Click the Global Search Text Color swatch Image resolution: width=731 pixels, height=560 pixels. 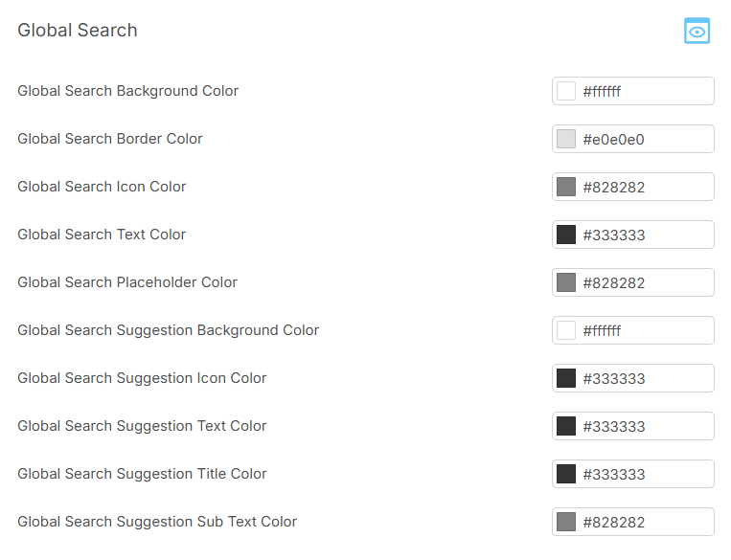click(x=566, y=235)
